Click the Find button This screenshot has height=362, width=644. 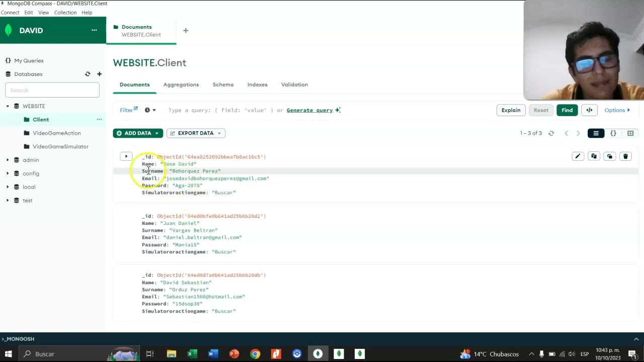point(567,110)
